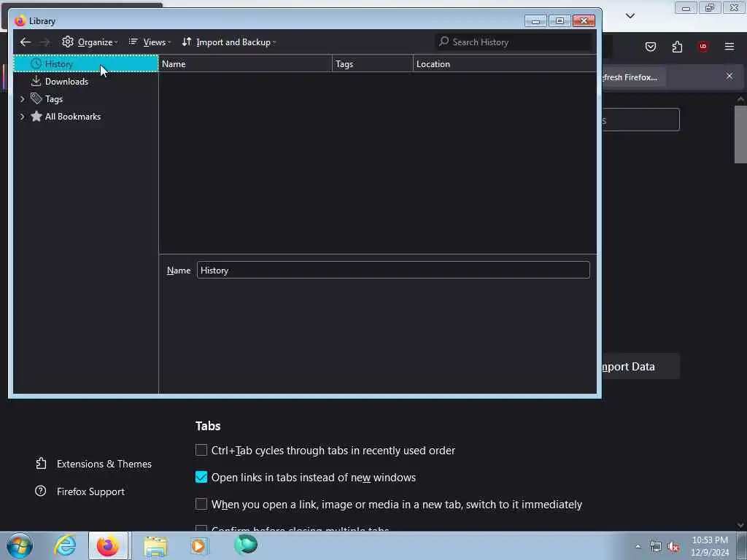Click the uBlock Origin toolbar icon
Image resolution: width=747 pixels, height=560 pixels.
tap(703, 46)
